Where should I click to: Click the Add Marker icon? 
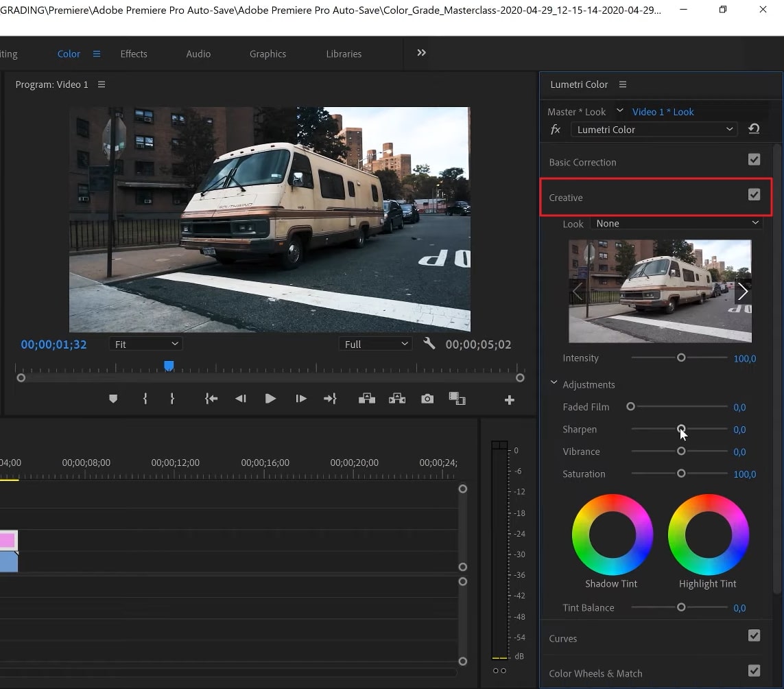pos(112,398)
